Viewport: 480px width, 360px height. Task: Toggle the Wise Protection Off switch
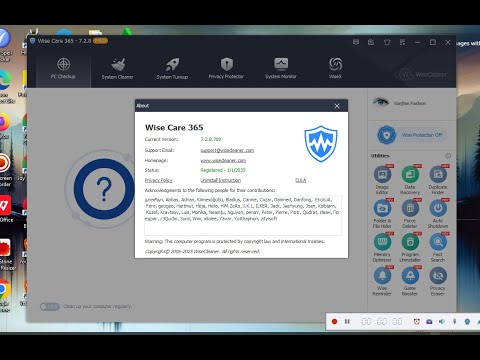pos(411,135)
